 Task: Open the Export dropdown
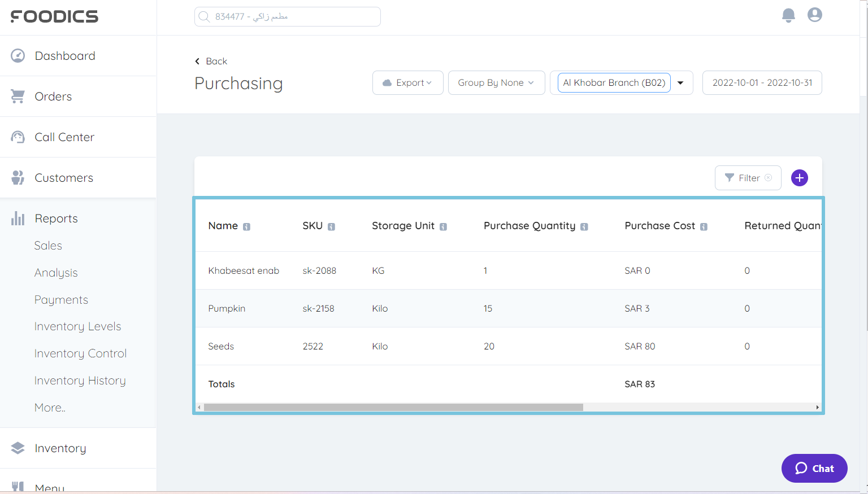coord(407,82)
